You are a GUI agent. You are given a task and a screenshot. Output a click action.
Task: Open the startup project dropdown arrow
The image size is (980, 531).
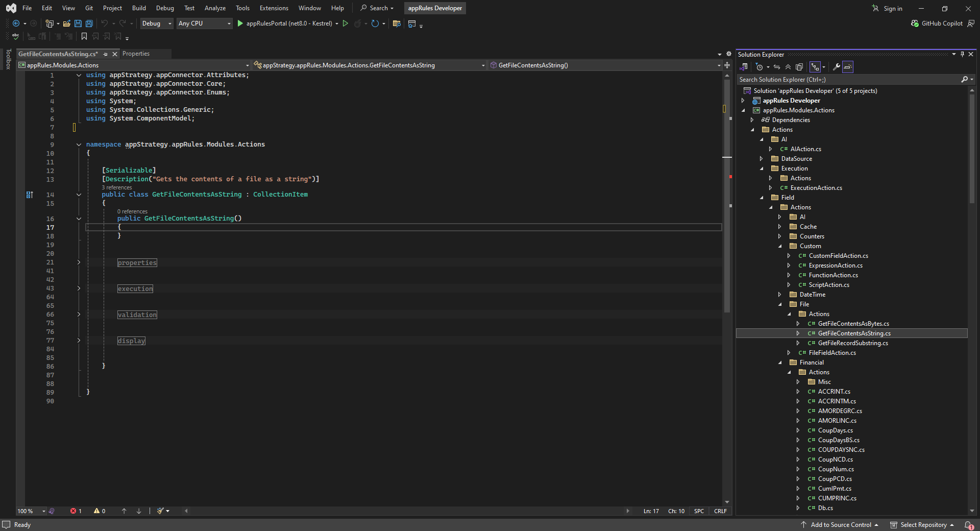point(337,23)
